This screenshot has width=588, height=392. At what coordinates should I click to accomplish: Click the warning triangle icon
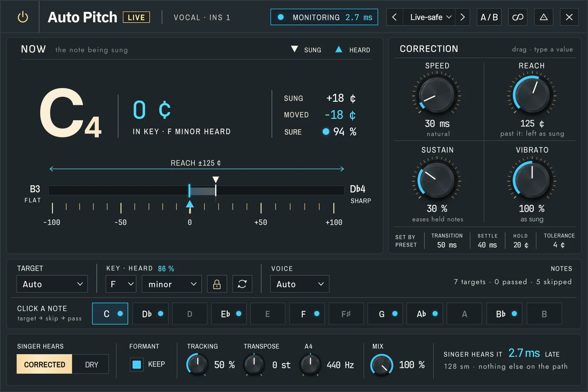[x=544, y=17]
